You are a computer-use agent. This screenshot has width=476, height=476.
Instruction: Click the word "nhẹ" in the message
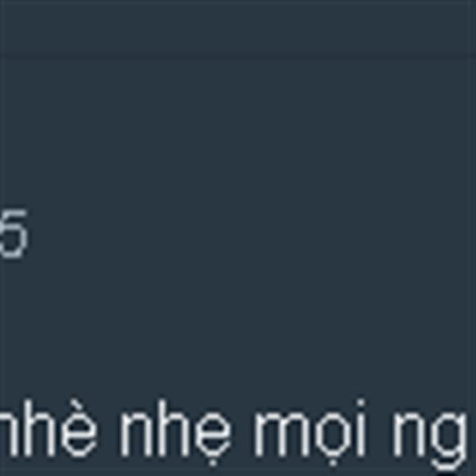tap(176, 432)
